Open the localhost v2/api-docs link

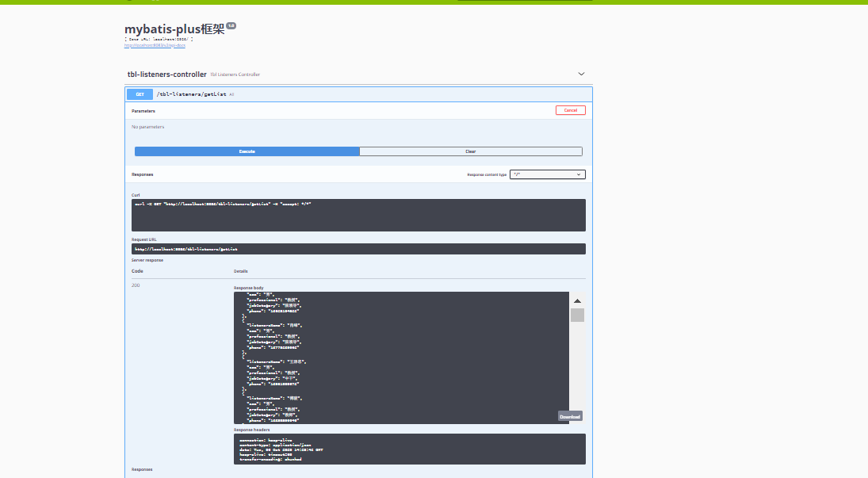[x=155, y=45]
